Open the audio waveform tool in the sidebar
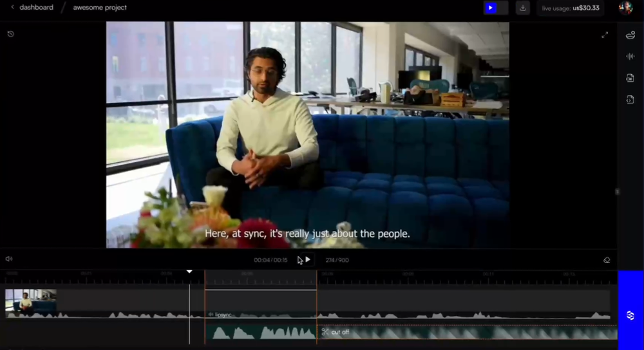 630,57
